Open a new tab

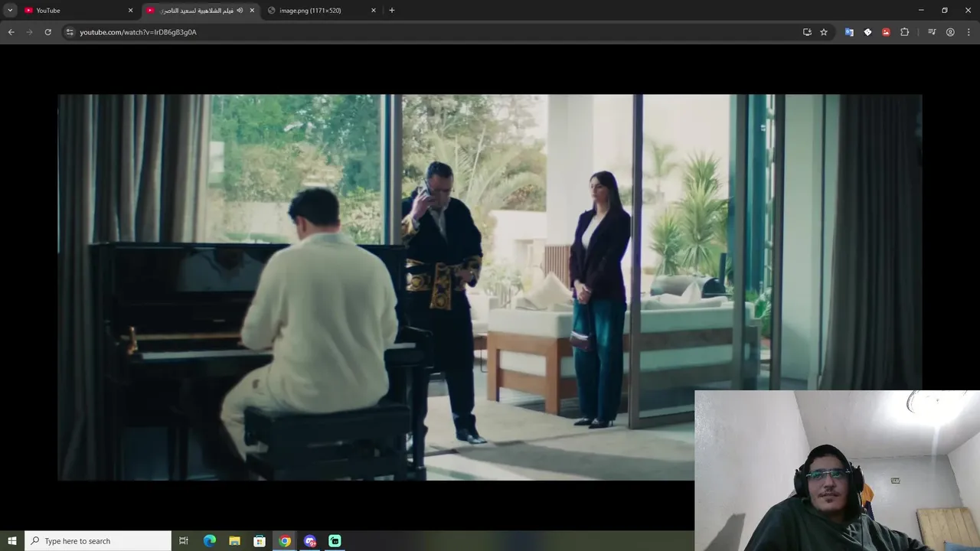(392, 10)
